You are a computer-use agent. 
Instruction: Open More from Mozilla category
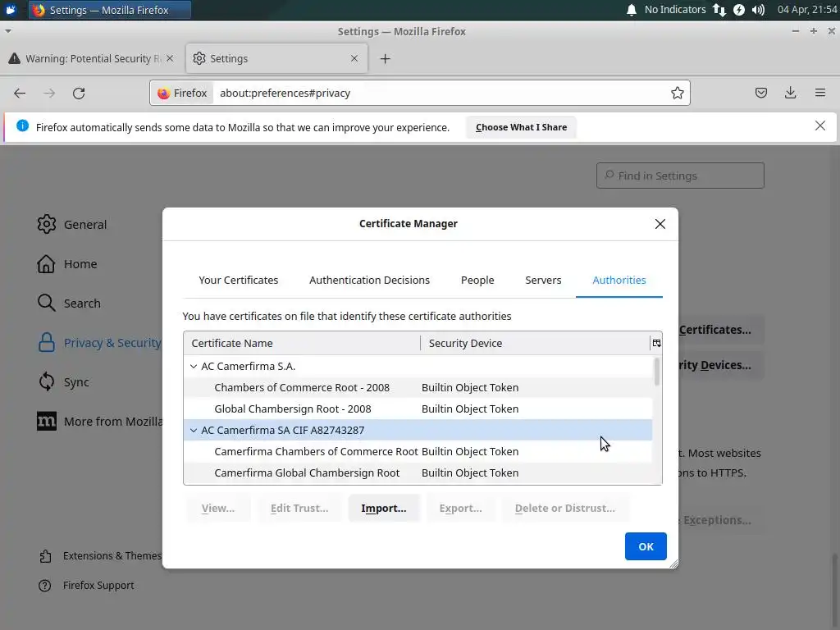(99, 422)
